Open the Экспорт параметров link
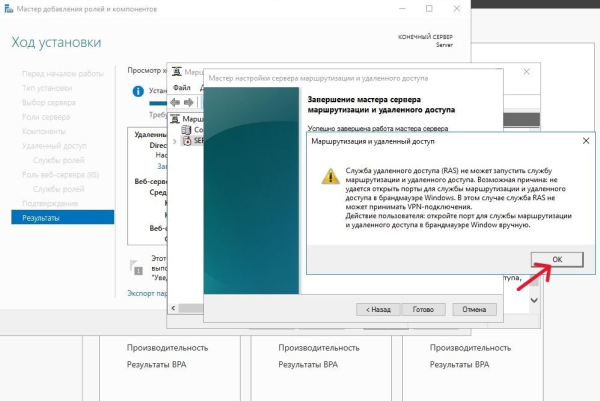The image size is (600, 401). click(147, 293)
